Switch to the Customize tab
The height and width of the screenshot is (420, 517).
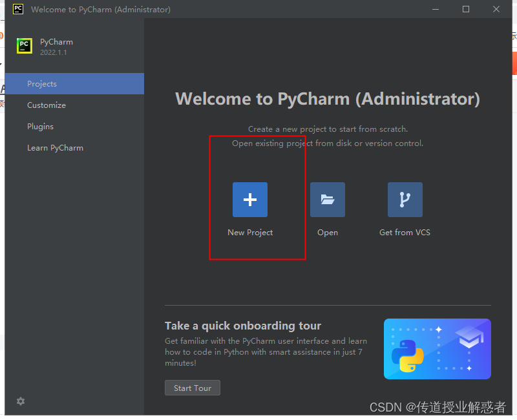(x=74, y=105)
